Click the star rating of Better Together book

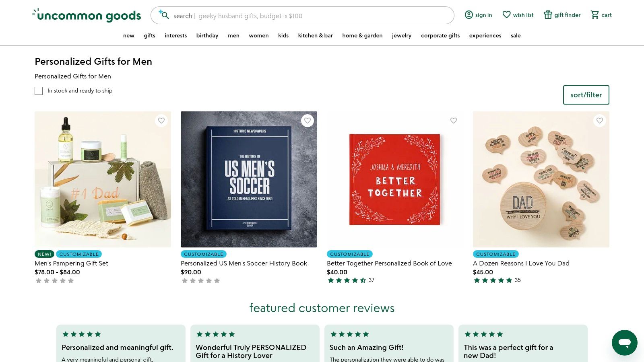click(347, 280)
